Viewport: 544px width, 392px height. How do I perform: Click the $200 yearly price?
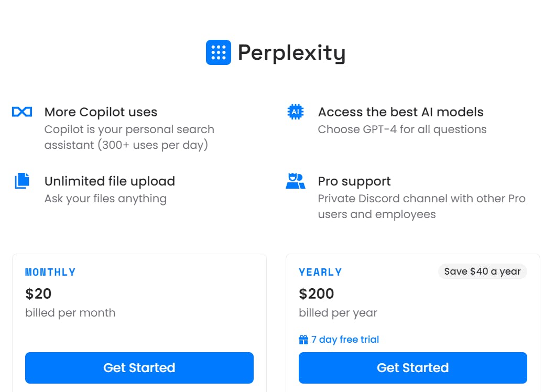point(316,293)
